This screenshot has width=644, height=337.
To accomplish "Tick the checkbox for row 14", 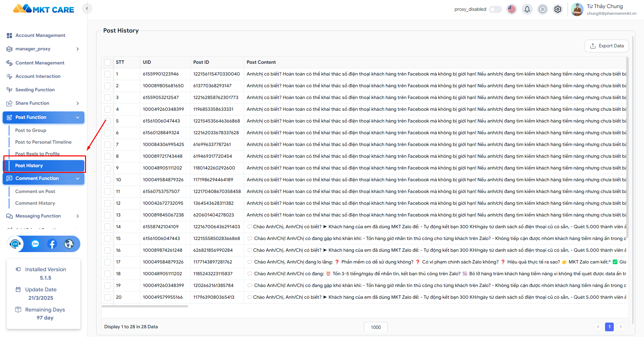I will (108, 227).
